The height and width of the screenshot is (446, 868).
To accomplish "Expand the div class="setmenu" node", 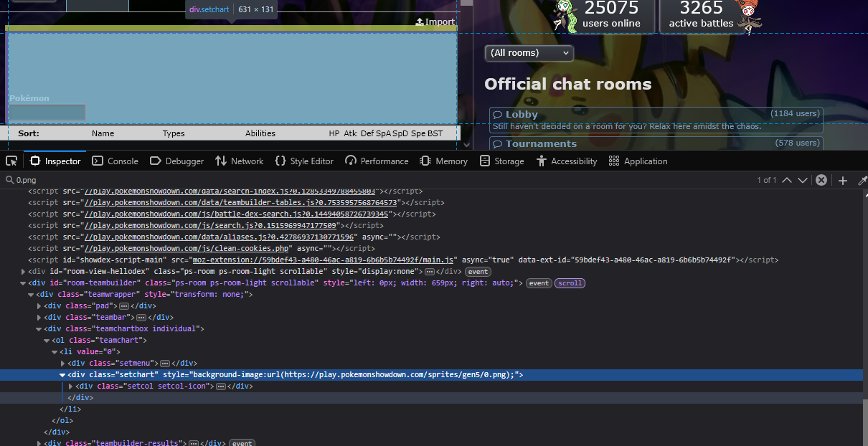I will pos(62,364).
